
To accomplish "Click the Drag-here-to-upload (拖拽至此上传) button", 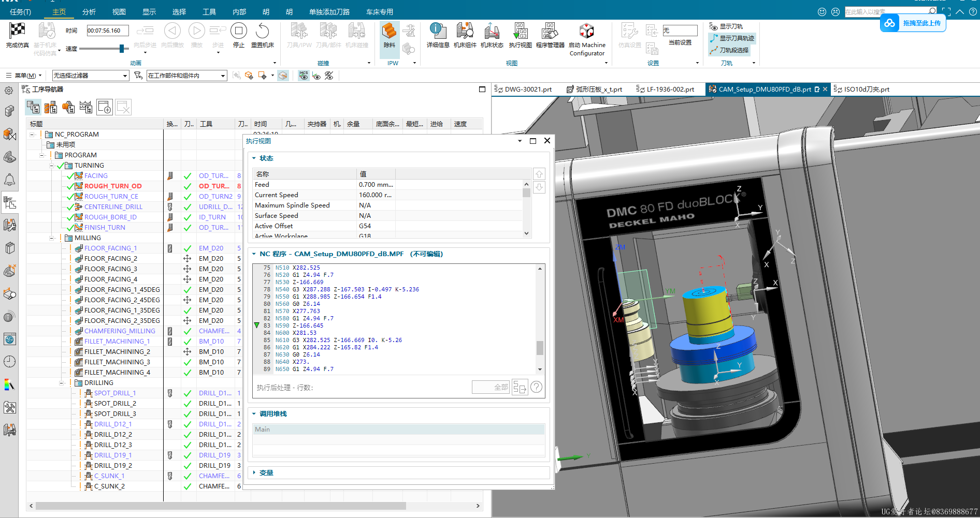I will 913,23.
